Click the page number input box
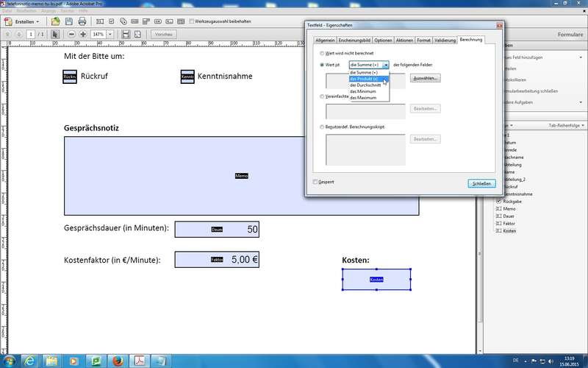The image size is (588, 368). [x=31, y=34]
